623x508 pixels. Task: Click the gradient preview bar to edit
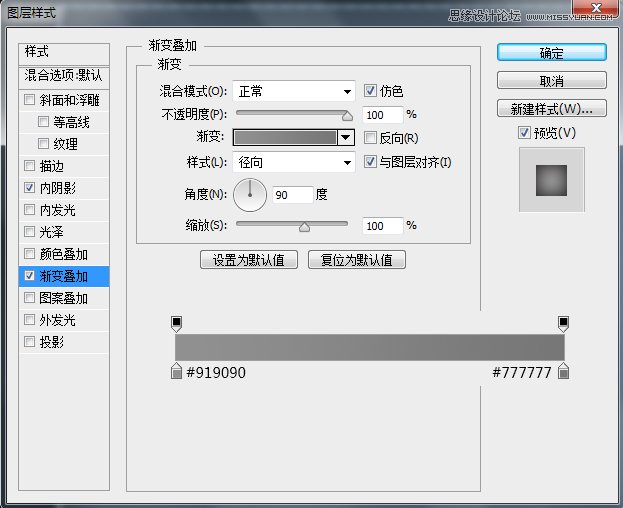click(285, 137)
